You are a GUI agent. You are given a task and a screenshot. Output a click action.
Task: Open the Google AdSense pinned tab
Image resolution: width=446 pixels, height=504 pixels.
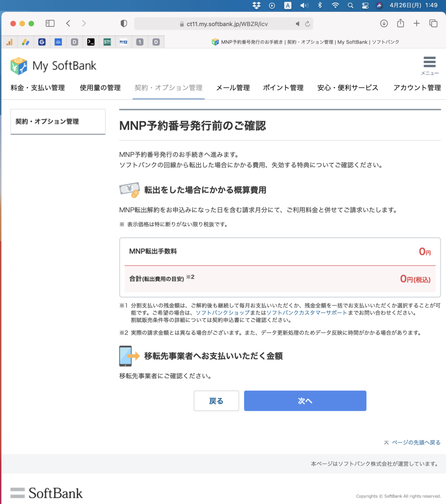click(x=26, y=42)
